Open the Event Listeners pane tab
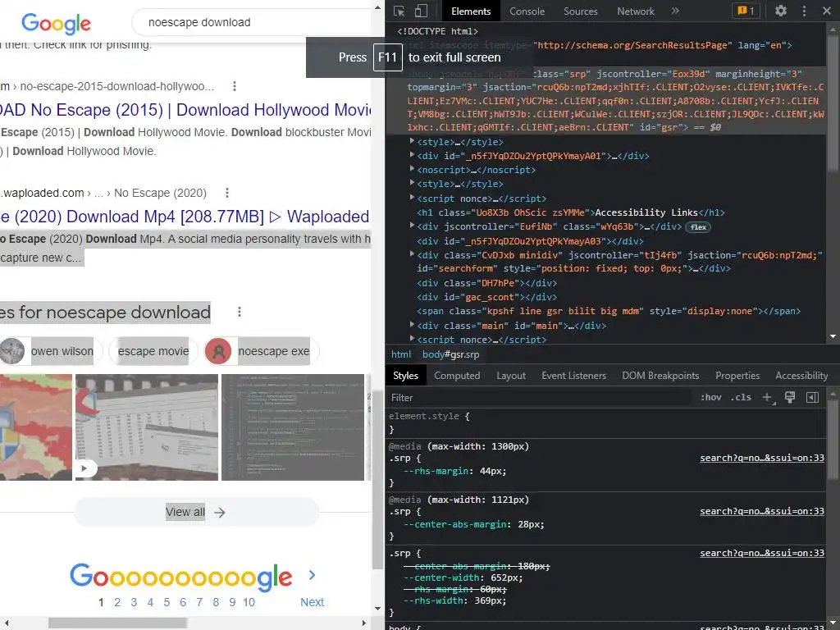The image size is (840, 630). (x=573, y=376)
